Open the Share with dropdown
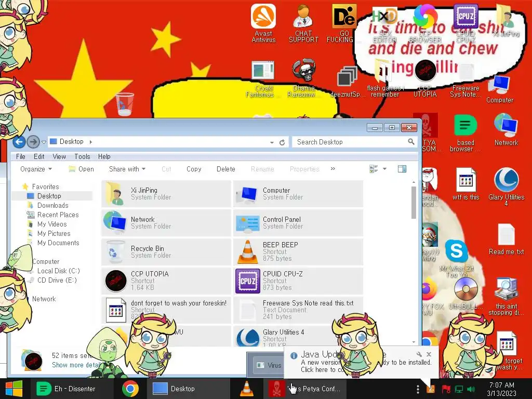The height and width of the screenshot is (399, 532). click(x=127, y=169)
